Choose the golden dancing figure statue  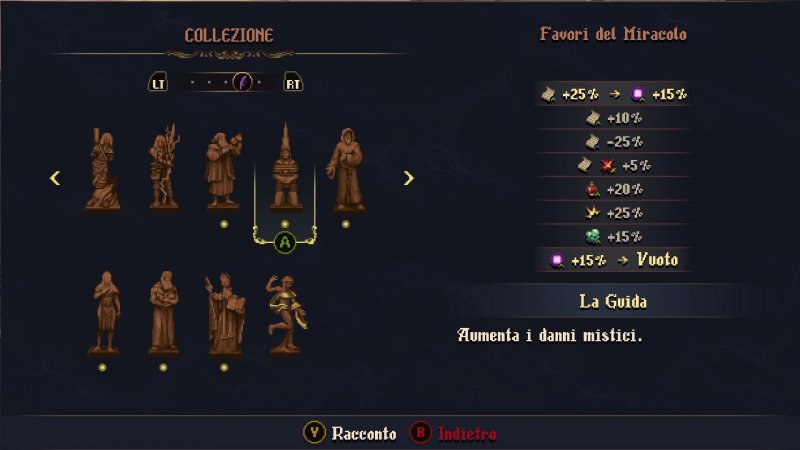286,315
